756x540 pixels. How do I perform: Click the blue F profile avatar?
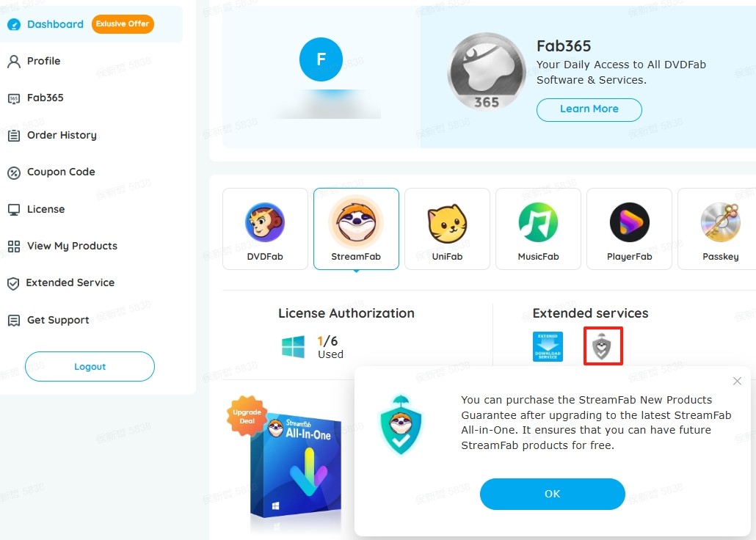click(x=321, y=59)
